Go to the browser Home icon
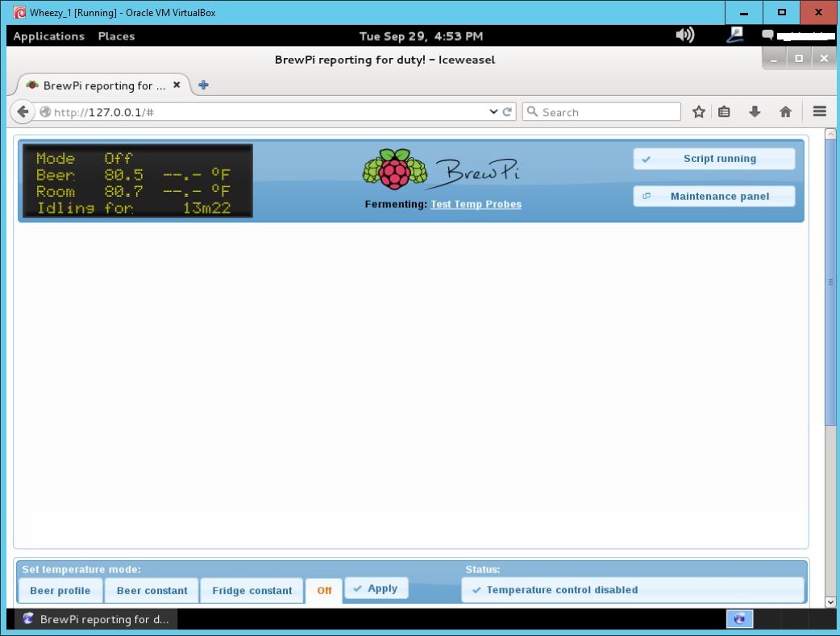Screen dimensions: 840x636 coord(785,111)
